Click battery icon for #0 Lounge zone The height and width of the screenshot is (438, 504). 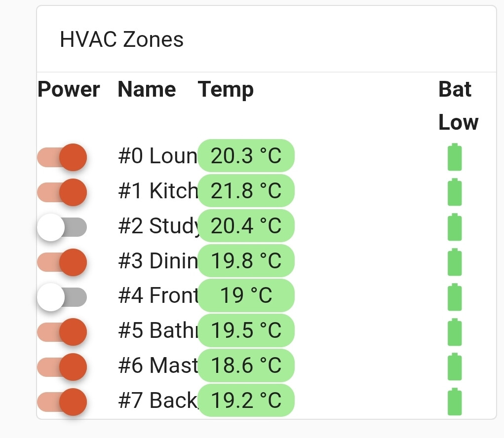tap(455, 157)
